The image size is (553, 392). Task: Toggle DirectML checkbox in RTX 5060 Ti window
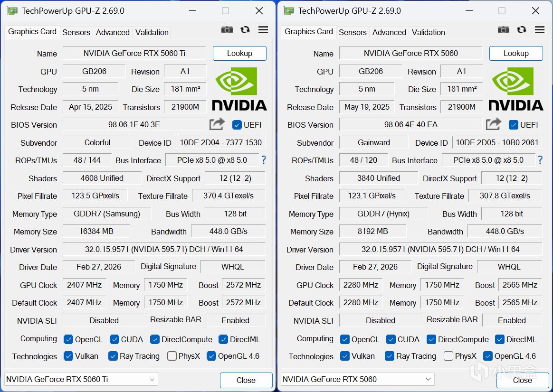pyautogui.click(x=223, y=339)
